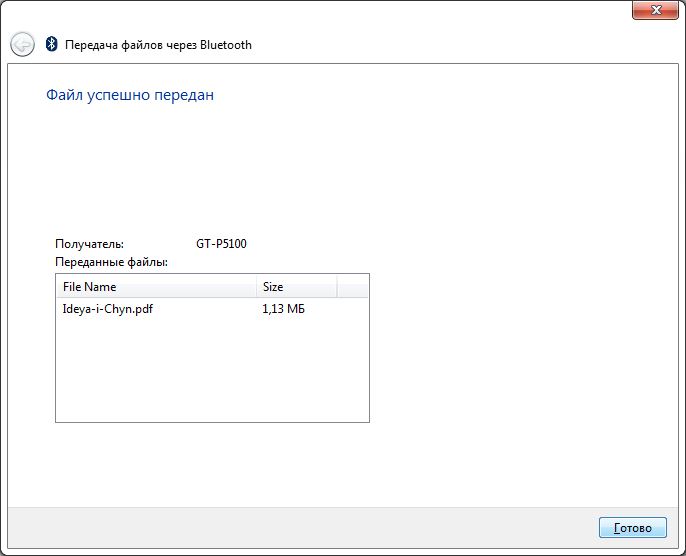
Task: Click the Переданные файлы label
Action: [x=112, y=262]
